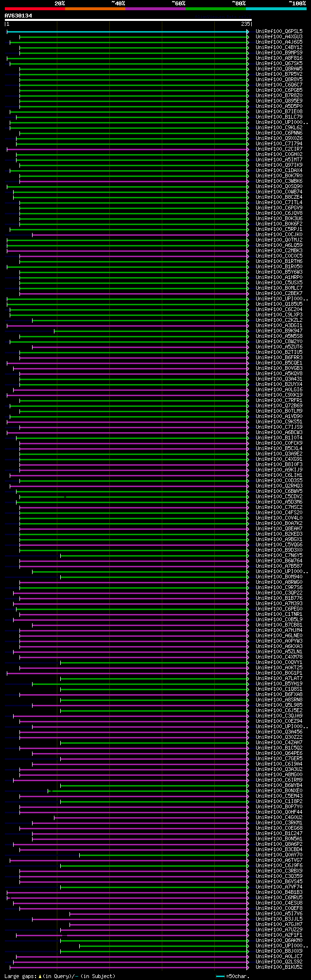This screenshot has width=311, height=980.
Task: Click the UniRef100_C2CIR7 label
Action: 279,149
